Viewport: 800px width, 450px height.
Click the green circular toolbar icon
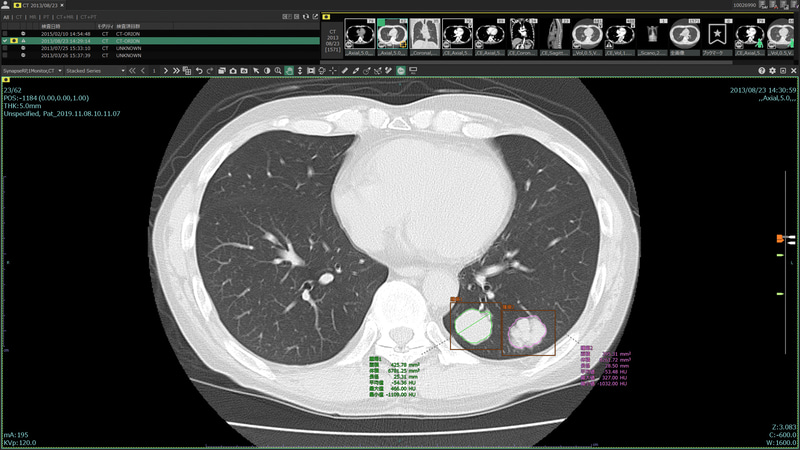pos(401,70)
